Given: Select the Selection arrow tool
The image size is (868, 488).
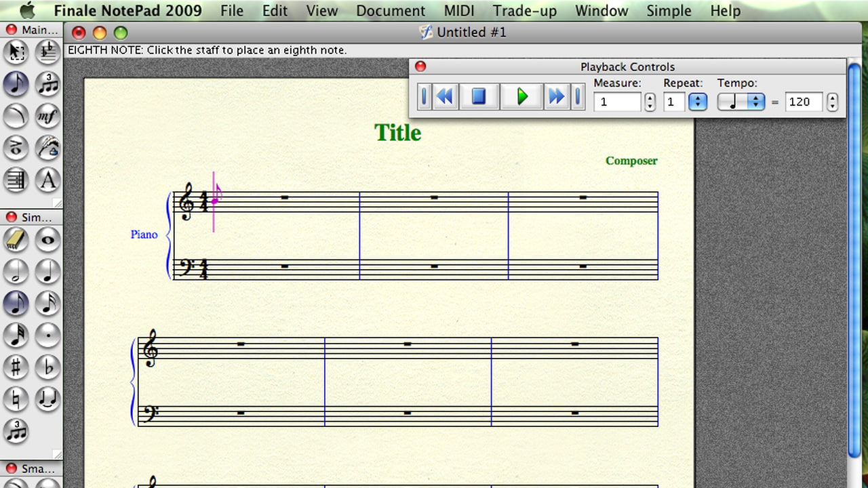Looking at the screenshot, I should point(16,52).
